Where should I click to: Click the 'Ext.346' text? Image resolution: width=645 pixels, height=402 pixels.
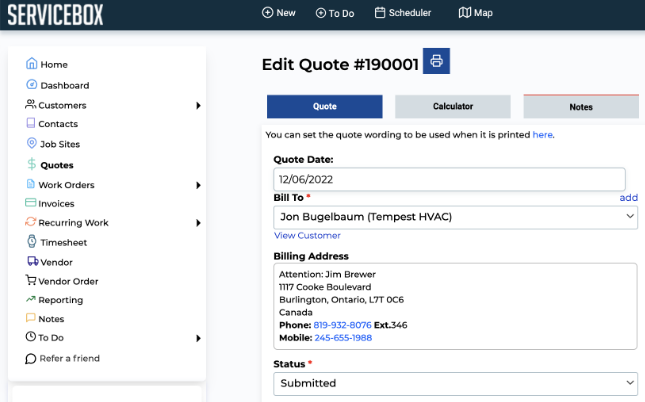[390, 325]
